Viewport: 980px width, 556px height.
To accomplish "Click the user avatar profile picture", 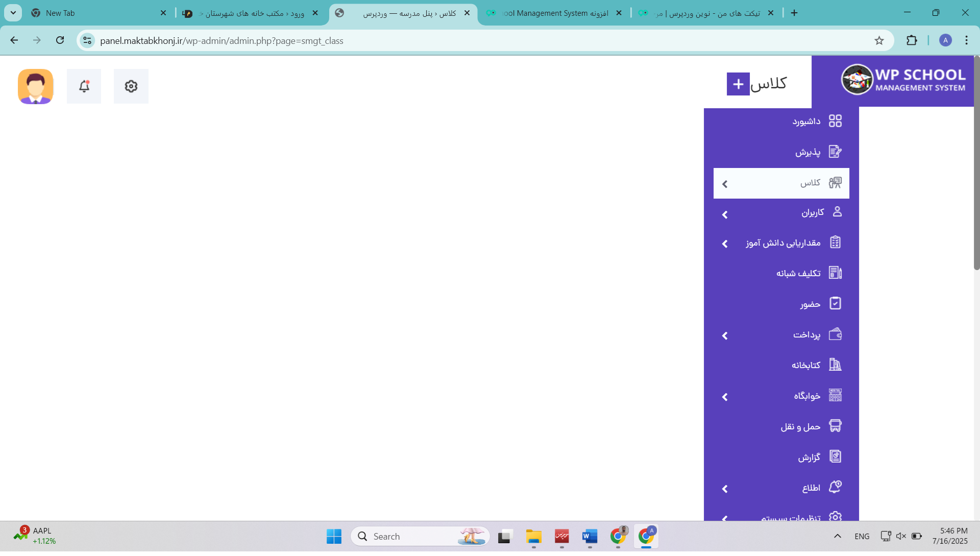I will click(36, 86).
